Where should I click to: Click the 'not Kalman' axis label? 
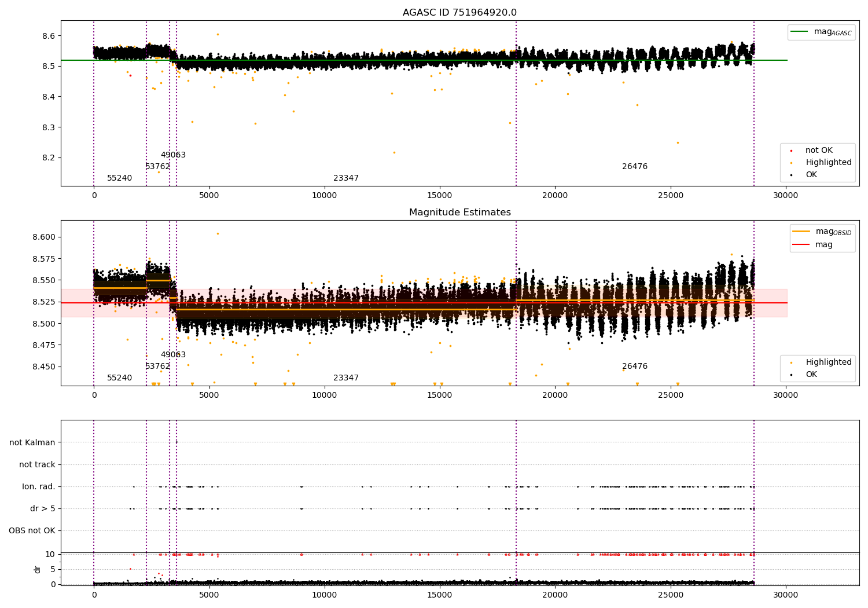pos(32,442)
